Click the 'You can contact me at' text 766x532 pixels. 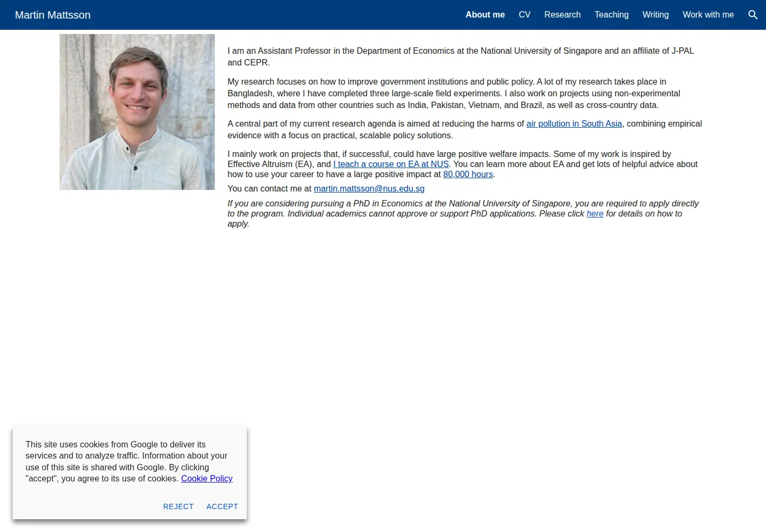pos(270,189)
